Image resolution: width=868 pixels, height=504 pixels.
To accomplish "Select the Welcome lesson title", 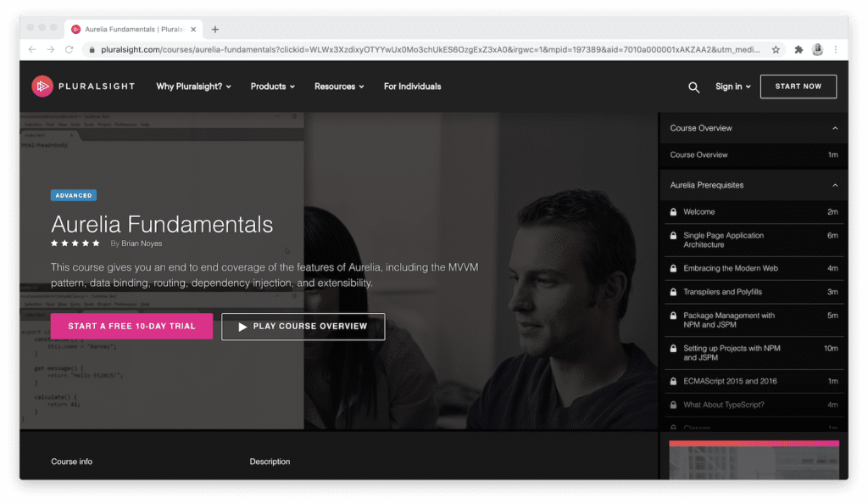I will pyautogui.click(x=698, y=211).
